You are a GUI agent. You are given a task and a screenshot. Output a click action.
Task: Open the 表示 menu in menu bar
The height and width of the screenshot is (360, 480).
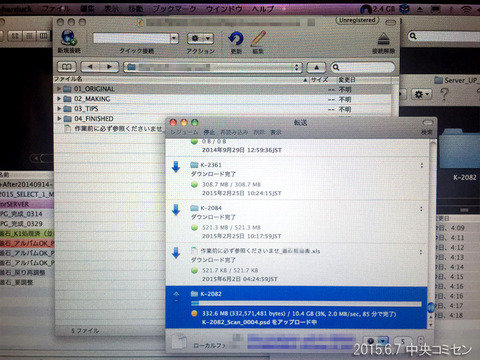coord(112,9)
